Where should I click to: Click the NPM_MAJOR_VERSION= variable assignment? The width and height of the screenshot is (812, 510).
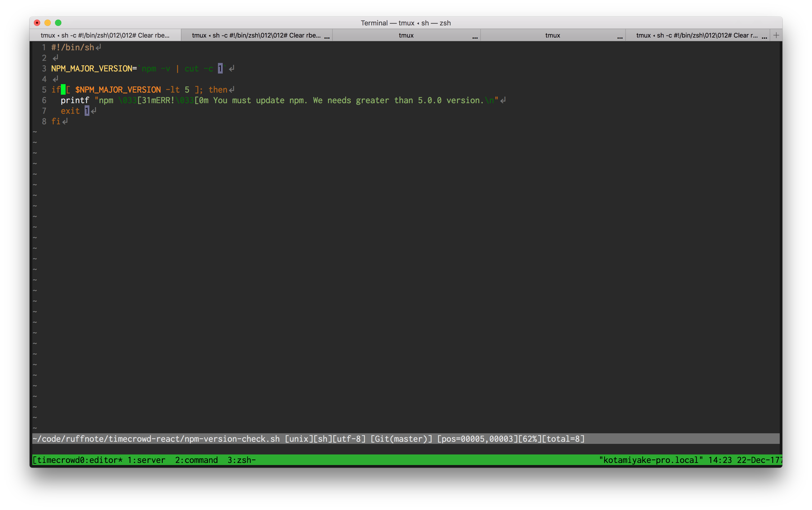(94, 69)
